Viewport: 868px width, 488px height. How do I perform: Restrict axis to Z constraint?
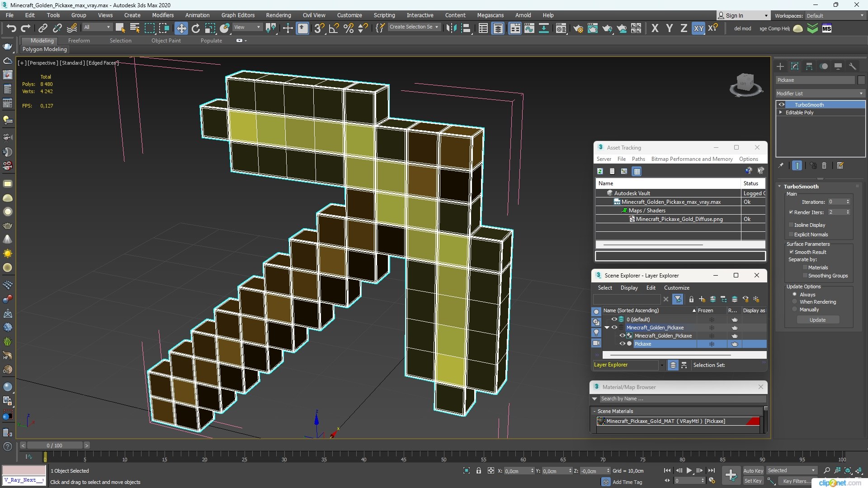coord(684,28)
